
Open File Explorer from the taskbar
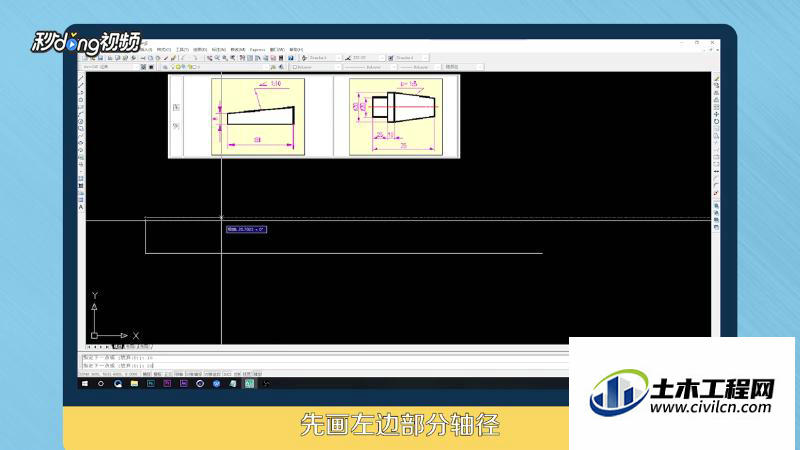pos(134,383)
